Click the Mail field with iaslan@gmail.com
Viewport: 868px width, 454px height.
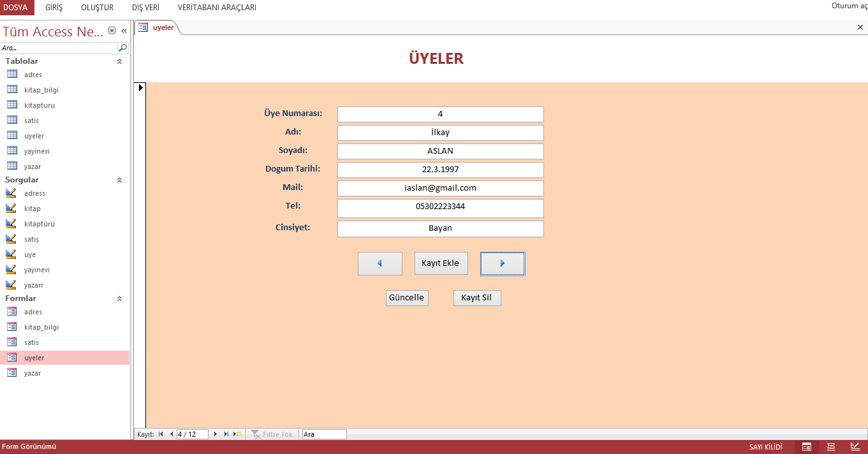pos(440,188)
